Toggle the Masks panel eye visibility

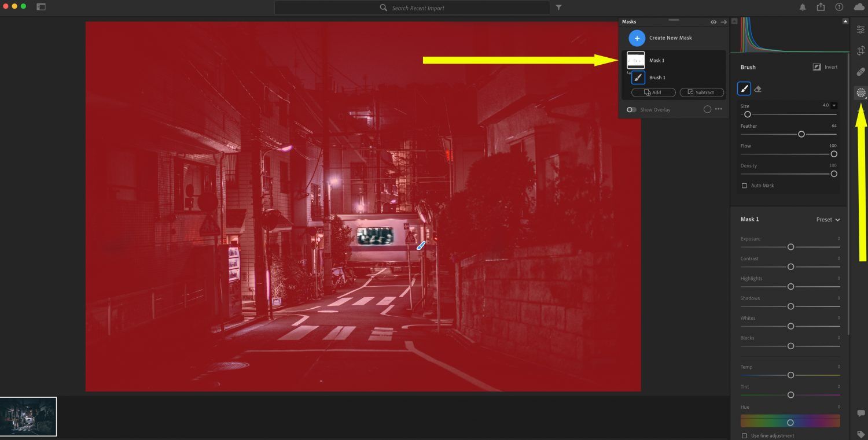click(713, 22)
